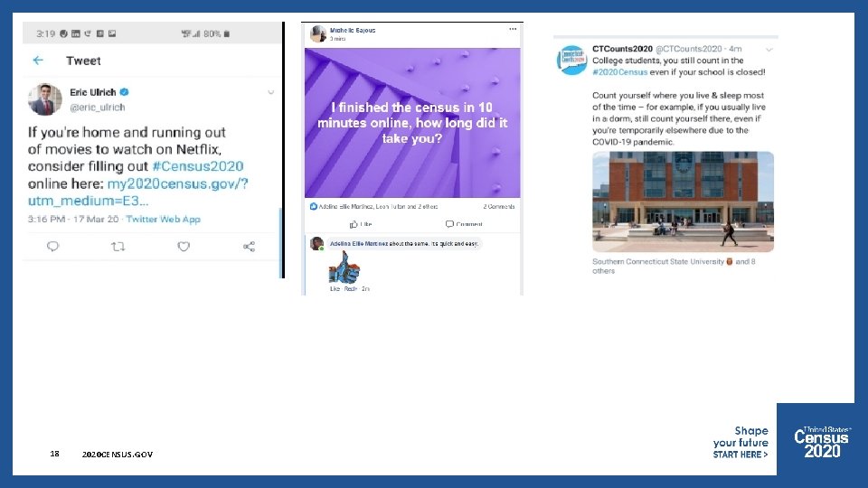Click the @eric_ulrich handle
This screenshot has width=868, height=488.
tap(98, 108)
